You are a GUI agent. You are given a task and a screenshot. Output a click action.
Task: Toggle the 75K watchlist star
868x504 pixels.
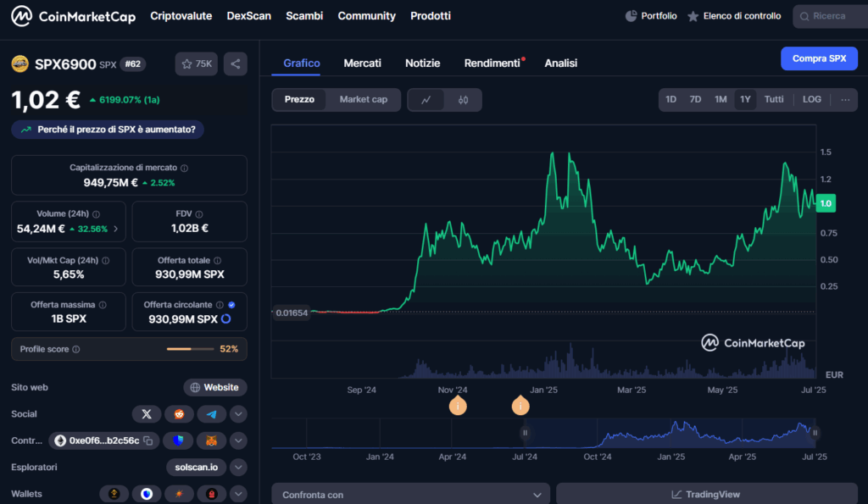coord(197,64)
